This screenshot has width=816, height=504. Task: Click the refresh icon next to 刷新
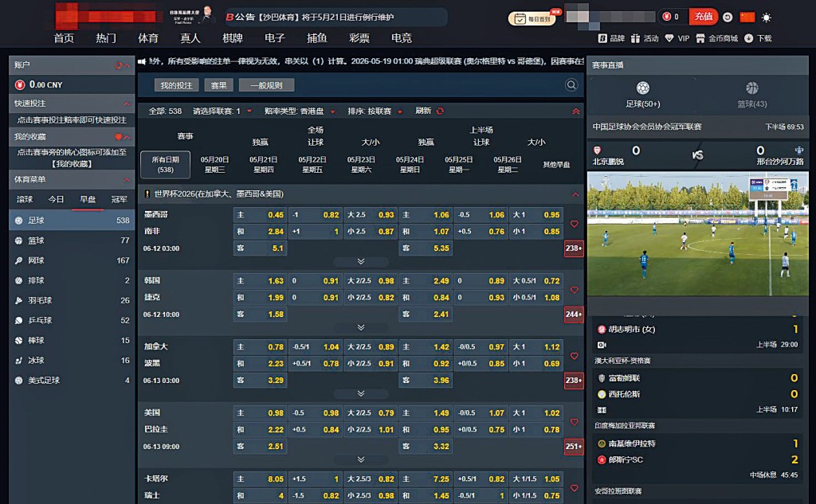point(440,111)
